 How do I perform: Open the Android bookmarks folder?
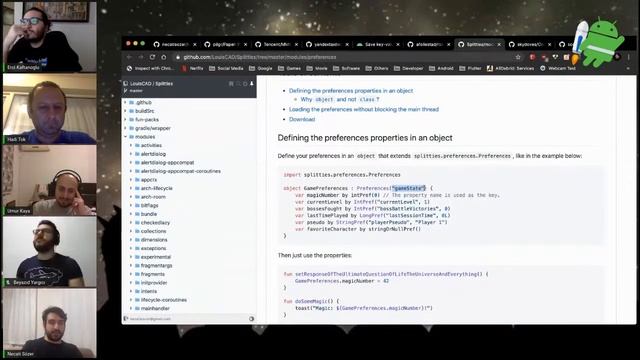click(x=441, y=69)
